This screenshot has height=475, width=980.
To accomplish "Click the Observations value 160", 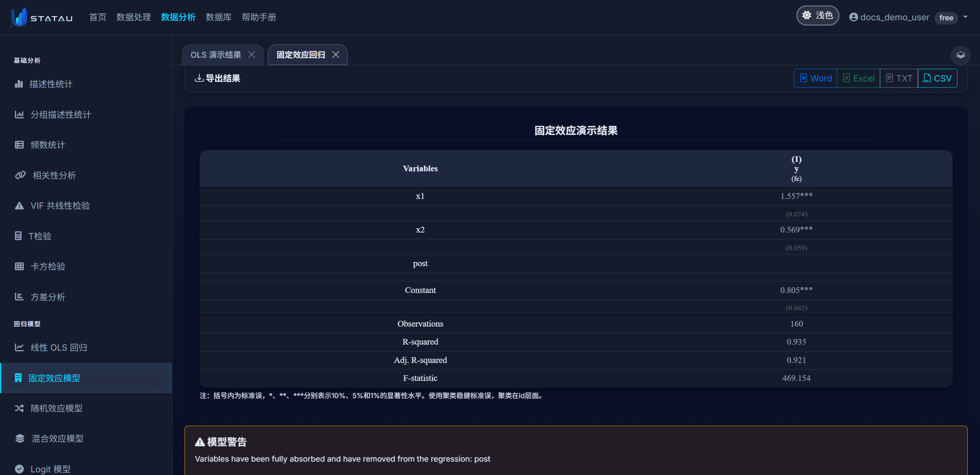I will coord(796,324).
